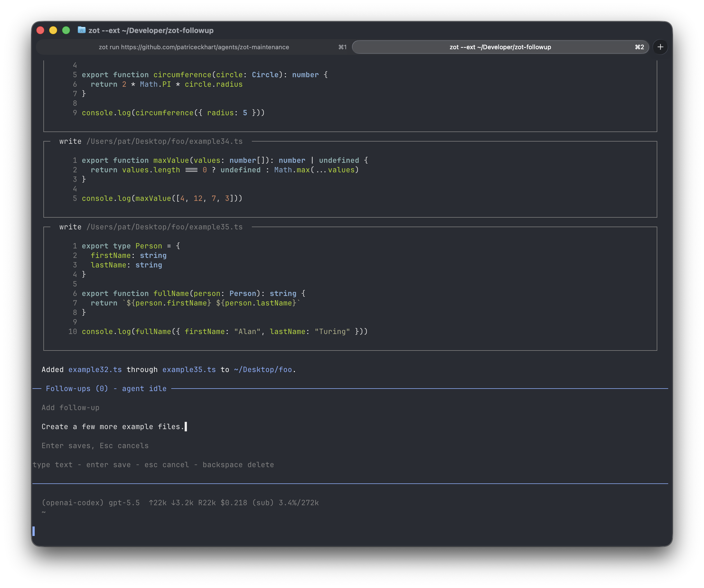Click the follow-up text input line

pos(114,426)
